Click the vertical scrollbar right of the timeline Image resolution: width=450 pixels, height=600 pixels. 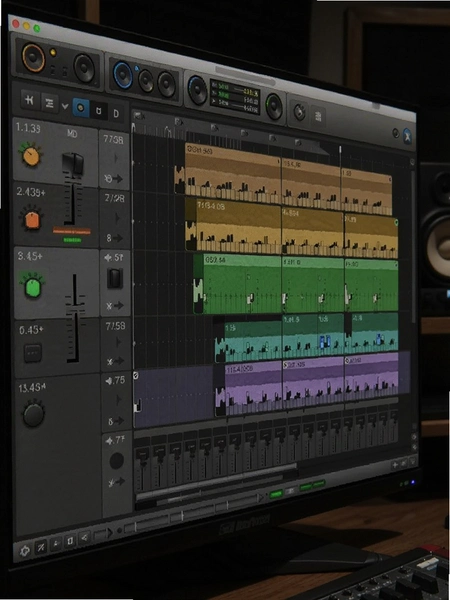tap(413, 245)
